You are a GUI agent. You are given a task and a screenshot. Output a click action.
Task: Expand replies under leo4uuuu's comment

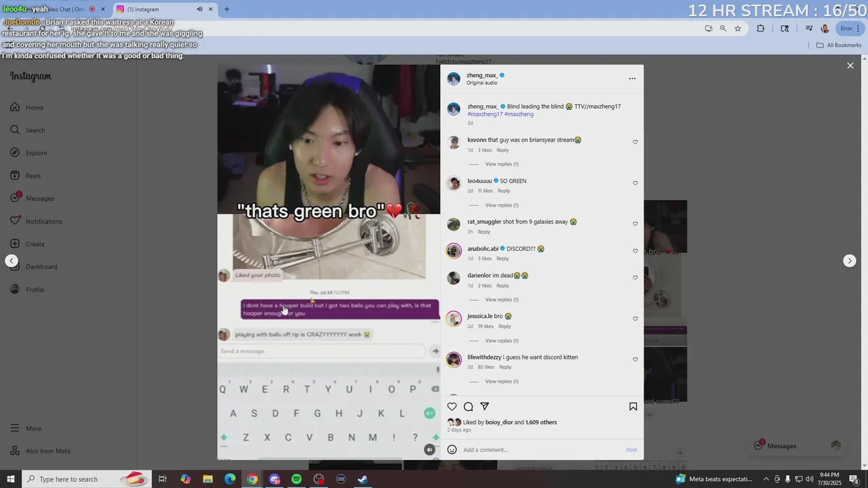(502, 205)
